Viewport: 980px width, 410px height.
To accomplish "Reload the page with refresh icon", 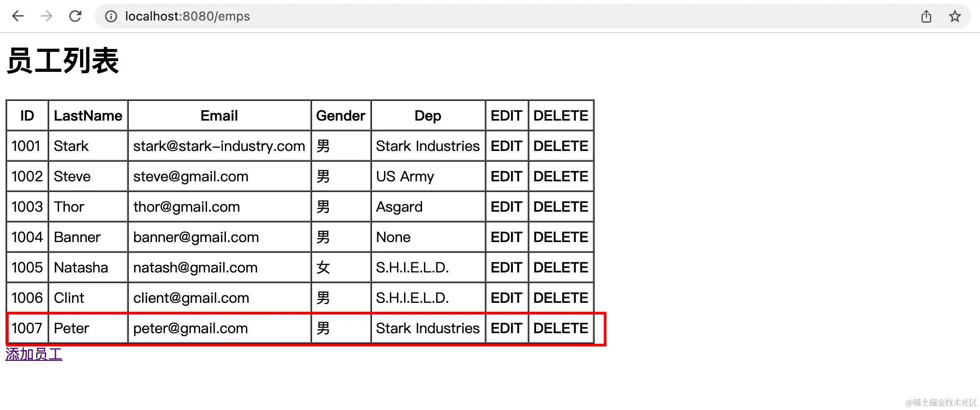I will [75, 17].
